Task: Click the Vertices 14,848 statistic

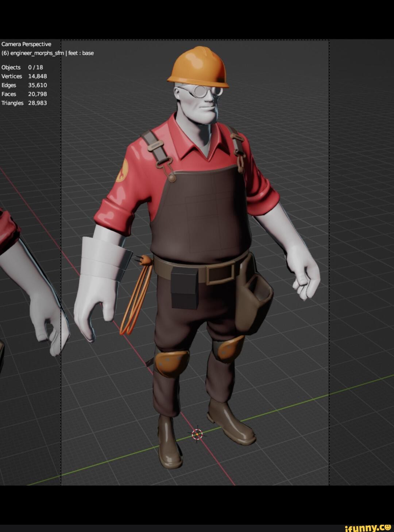Action: [23, 76]
